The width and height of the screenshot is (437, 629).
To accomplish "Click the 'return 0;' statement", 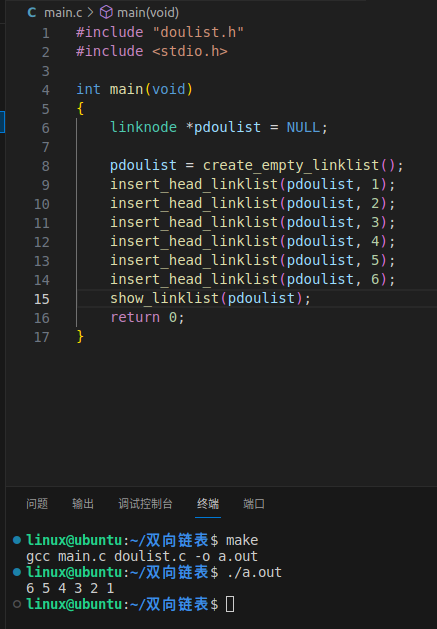I will [x=147, y=317].
